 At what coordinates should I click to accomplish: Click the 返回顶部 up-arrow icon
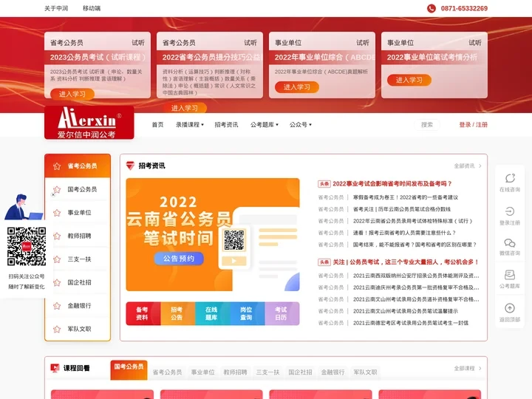point(510,308)
